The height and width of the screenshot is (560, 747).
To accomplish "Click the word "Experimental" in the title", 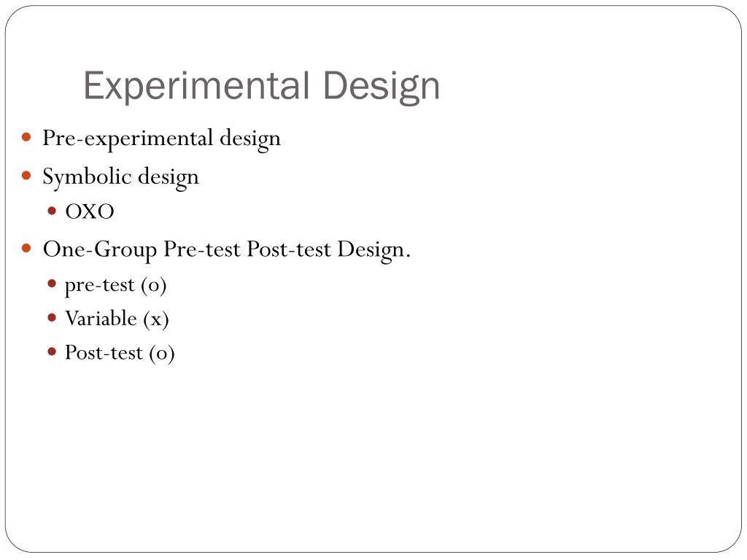I will click(196, 87).
